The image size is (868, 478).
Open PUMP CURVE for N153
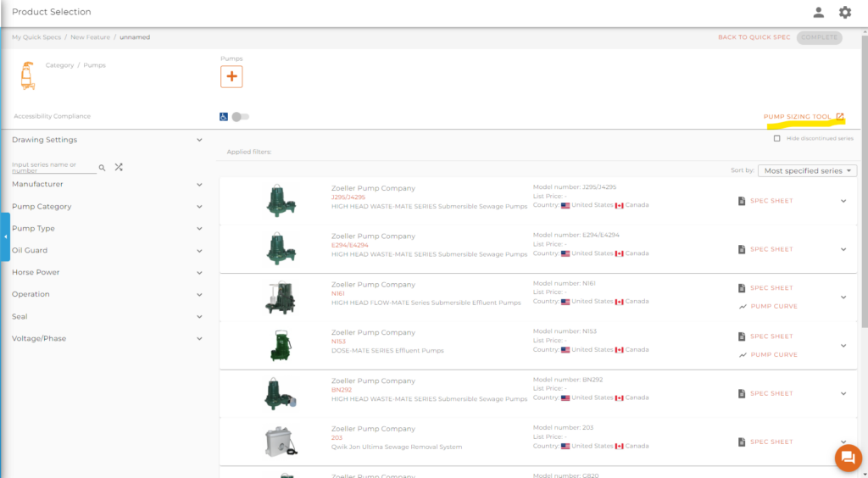774,355
